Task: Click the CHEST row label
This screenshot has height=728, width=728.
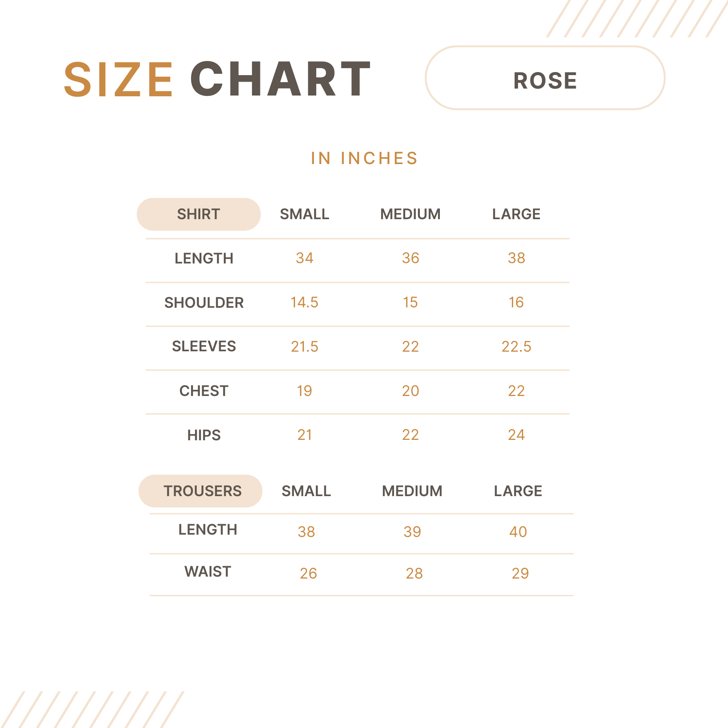Action: (204, 391)
